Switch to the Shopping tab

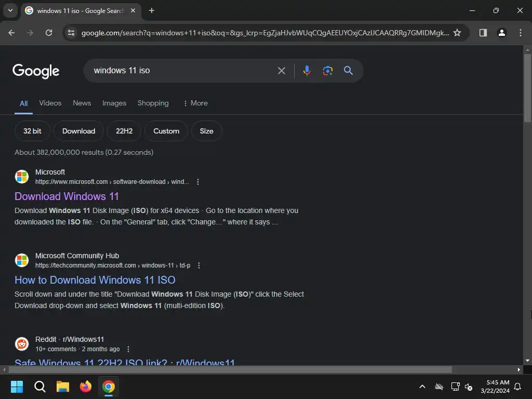[153, 103]
